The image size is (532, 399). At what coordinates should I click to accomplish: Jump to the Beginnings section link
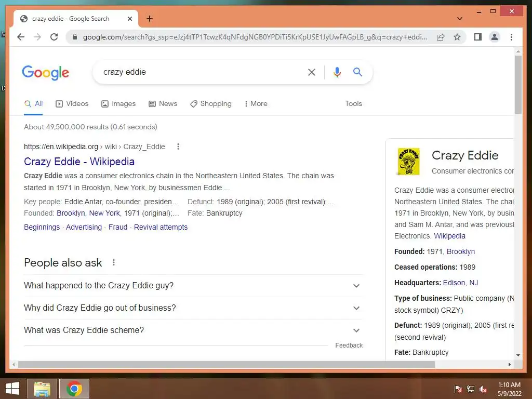(x=42, y=228)
